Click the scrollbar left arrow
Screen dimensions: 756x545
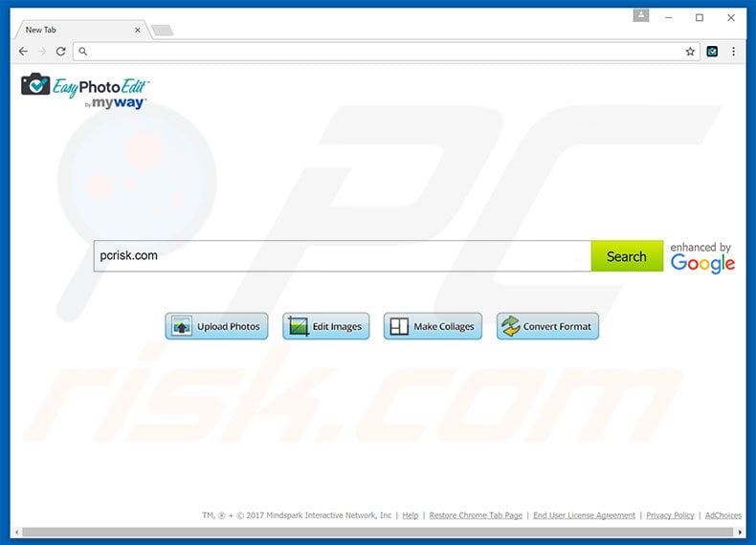click(x=17, y=532)
